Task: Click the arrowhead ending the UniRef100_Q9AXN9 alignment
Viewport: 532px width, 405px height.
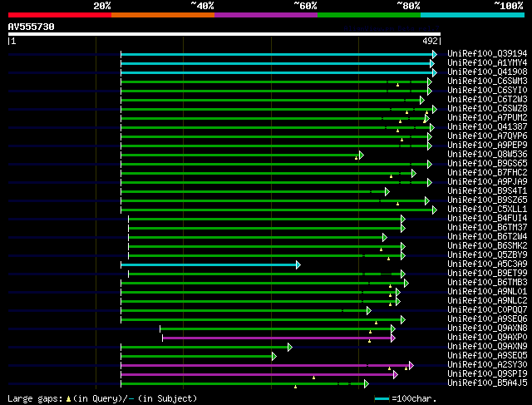Action: point(290,348)
